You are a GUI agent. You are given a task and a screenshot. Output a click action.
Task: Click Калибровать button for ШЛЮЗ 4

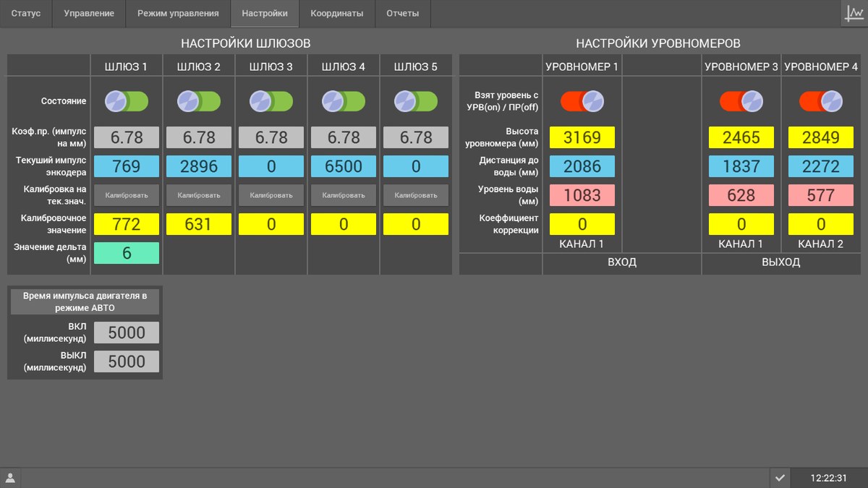point(344,195)
